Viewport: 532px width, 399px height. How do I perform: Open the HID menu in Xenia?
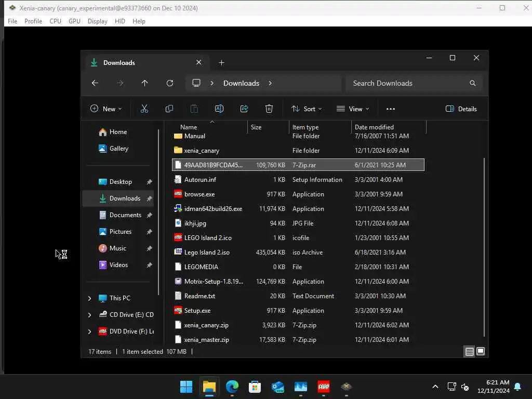click(x=120, y=21)
